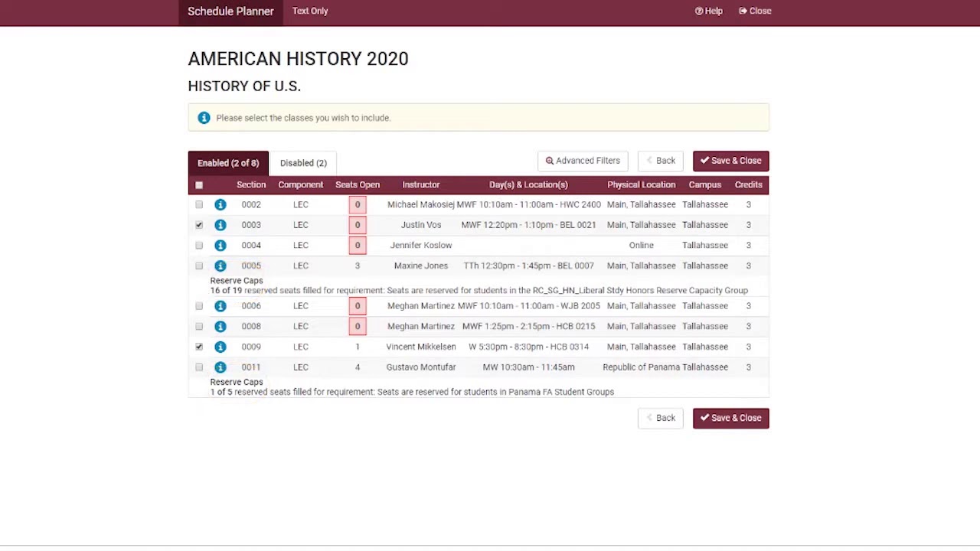Switch to Enabled (2 of 8) tab
980x551 pixels.
[x=228, y=163]
